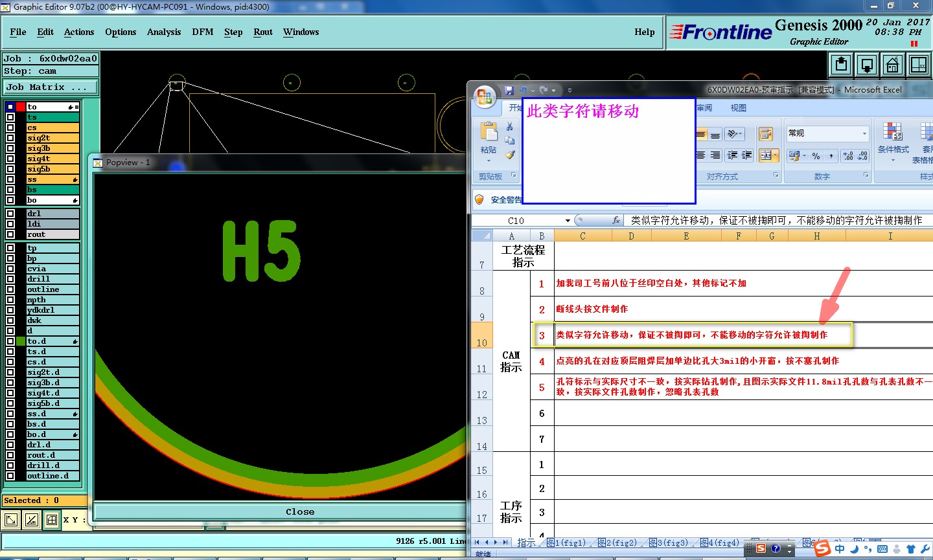
Task: Open the Rout menu
Action: (263, 32)
